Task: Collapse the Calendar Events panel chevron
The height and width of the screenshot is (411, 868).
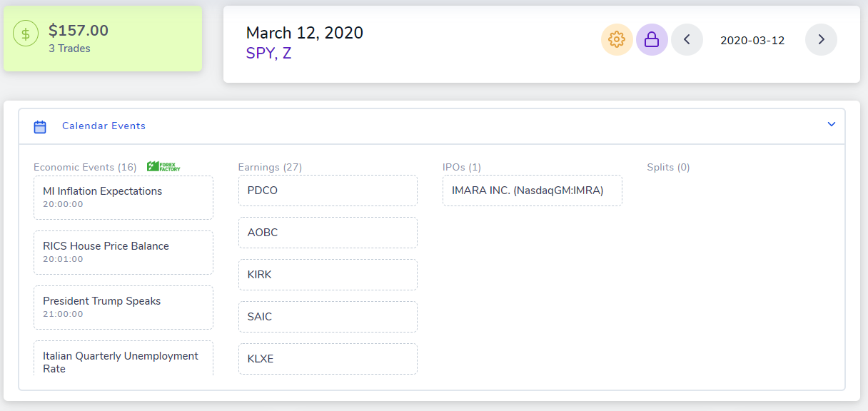Action: pyautogui.click(x=831, y=124)
